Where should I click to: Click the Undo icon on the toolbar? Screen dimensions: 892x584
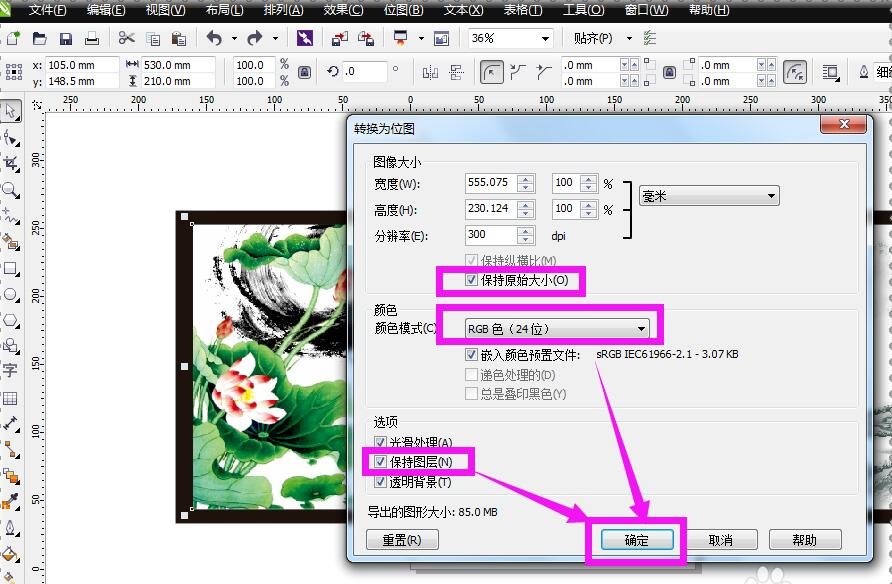pos(215,37)
